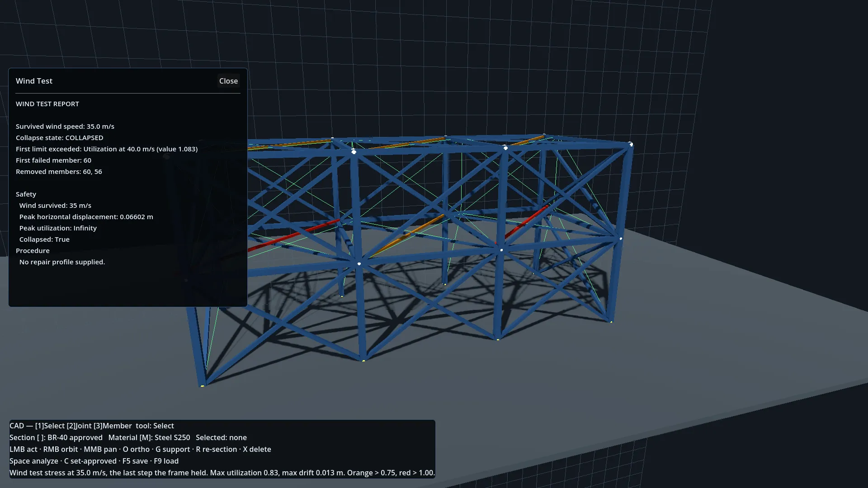Click the 'First limit exceeded' utilization line
The width and height of the screenshot is (868, 488).
[107, 149]
